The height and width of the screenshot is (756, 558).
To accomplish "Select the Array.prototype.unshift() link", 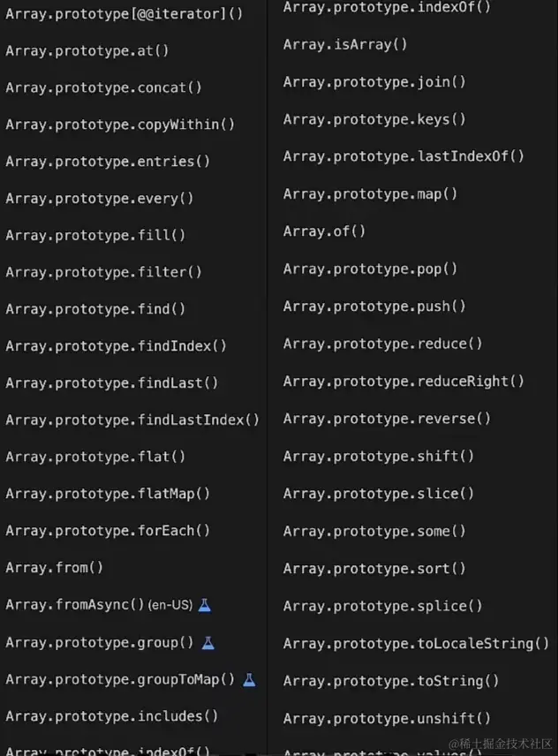I will [x=387, y=718].
